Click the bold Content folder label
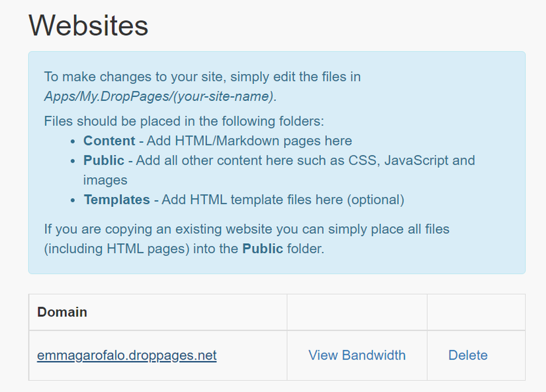This screenshot has width=546, height=392. (x=109, y=141)
